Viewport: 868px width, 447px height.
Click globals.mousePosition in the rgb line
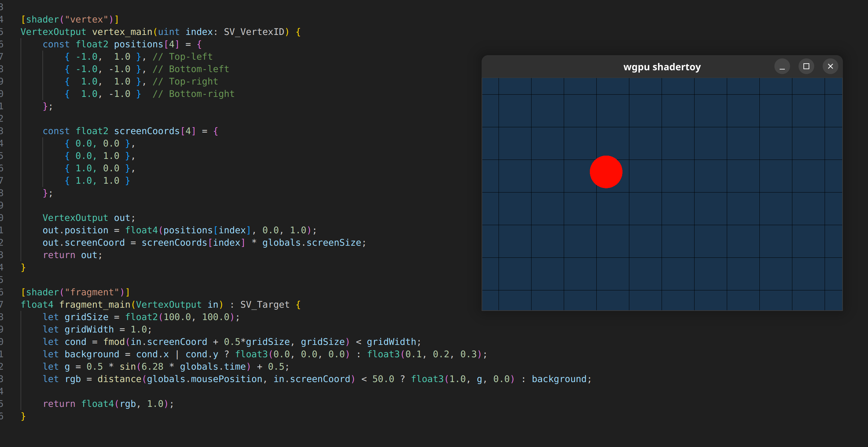click(x=204, y=379)
